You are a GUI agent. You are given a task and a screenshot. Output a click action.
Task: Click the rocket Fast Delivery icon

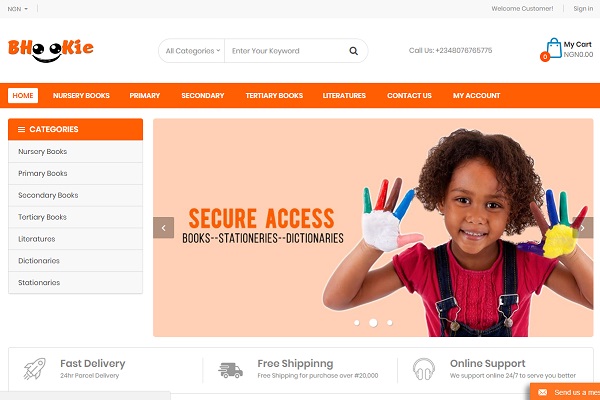[35, 369]
